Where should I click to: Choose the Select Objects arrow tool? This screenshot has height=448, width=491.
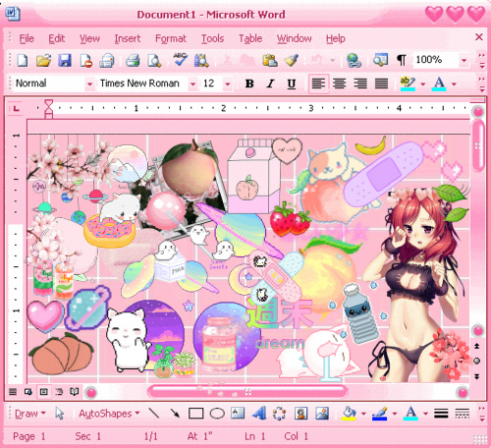(59, 414)
